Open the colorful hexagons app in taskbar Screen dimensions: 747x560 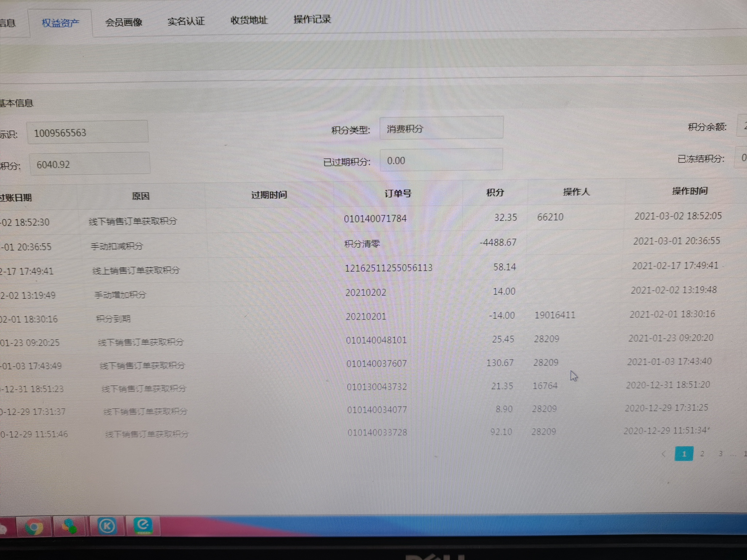(69, 526)
